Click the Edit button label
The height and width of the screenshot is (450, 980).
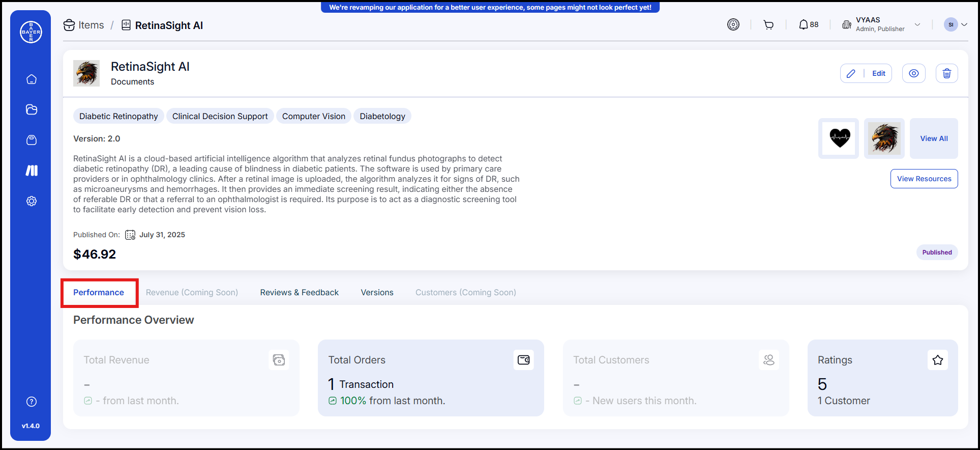(879, 73)
